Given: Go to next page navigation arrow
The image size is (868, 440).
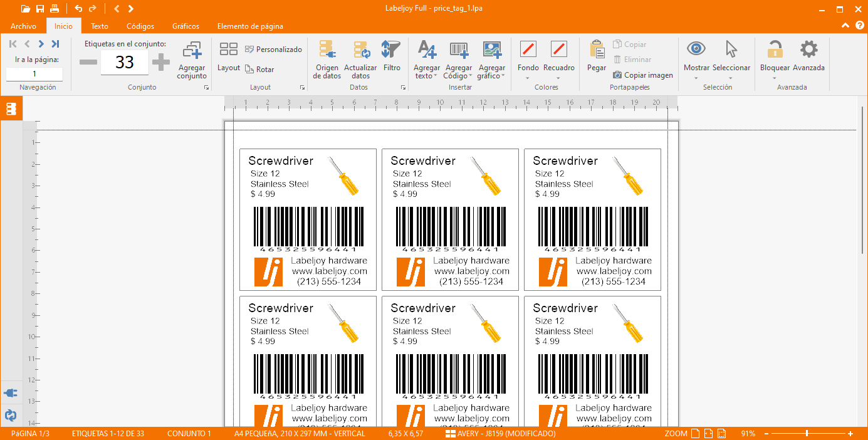Looking at the screenshot, I should click(x=41, y=44).
